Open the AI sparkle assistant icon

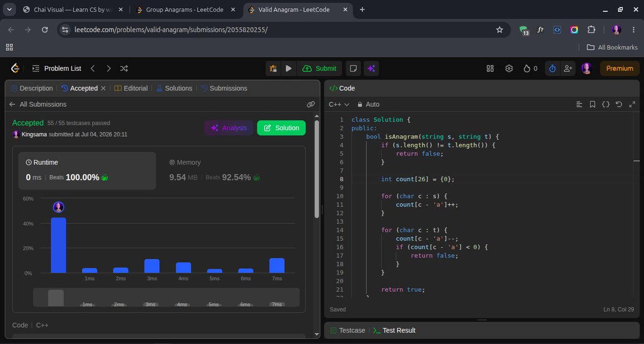pos(371,68)
